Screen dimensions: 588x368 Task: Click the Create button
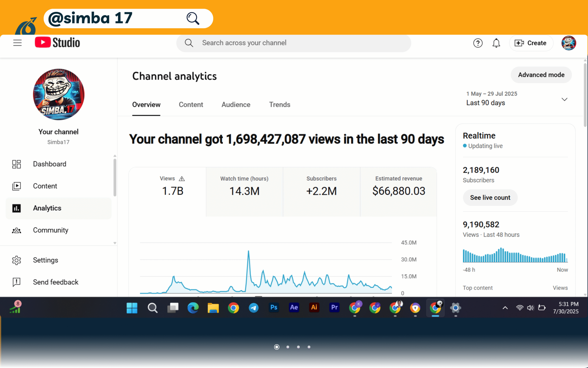coord(531,43)
